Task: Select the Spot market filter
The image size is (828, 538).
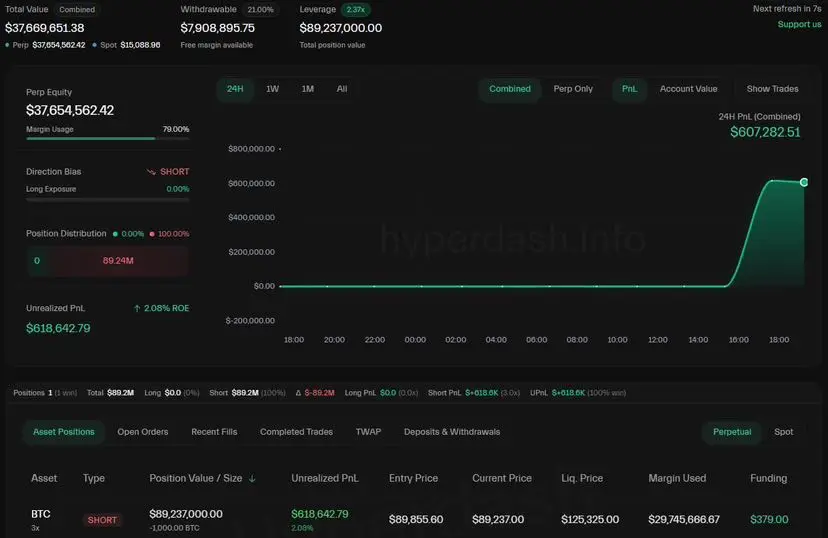Action: (783, 432)
